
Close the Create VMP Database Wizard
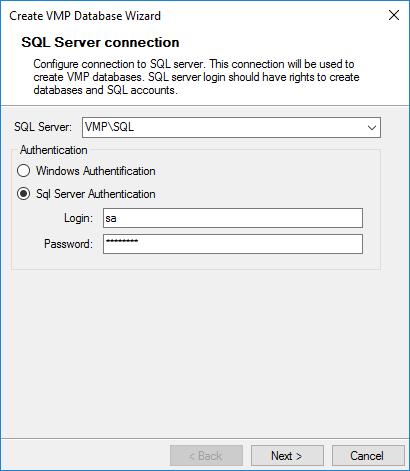click(394, 15)
